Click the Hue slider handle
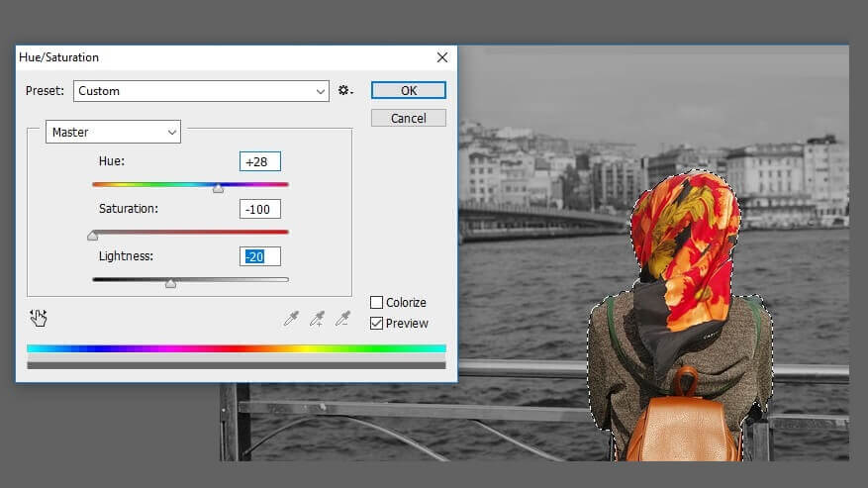The image size is (868, 488). tap(218, 188)
